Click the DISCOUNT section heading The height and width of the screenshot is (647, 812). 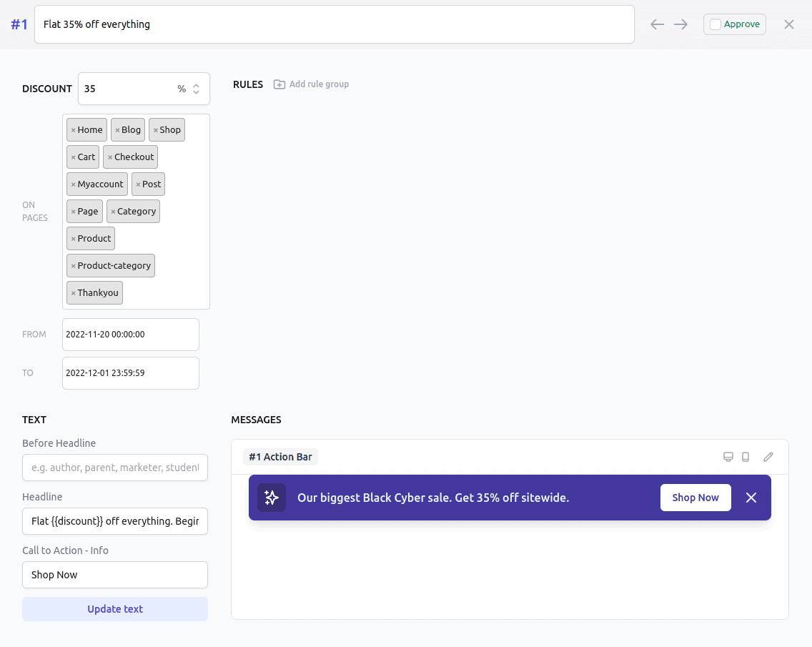pyautogui.click(x=46, y=89)
